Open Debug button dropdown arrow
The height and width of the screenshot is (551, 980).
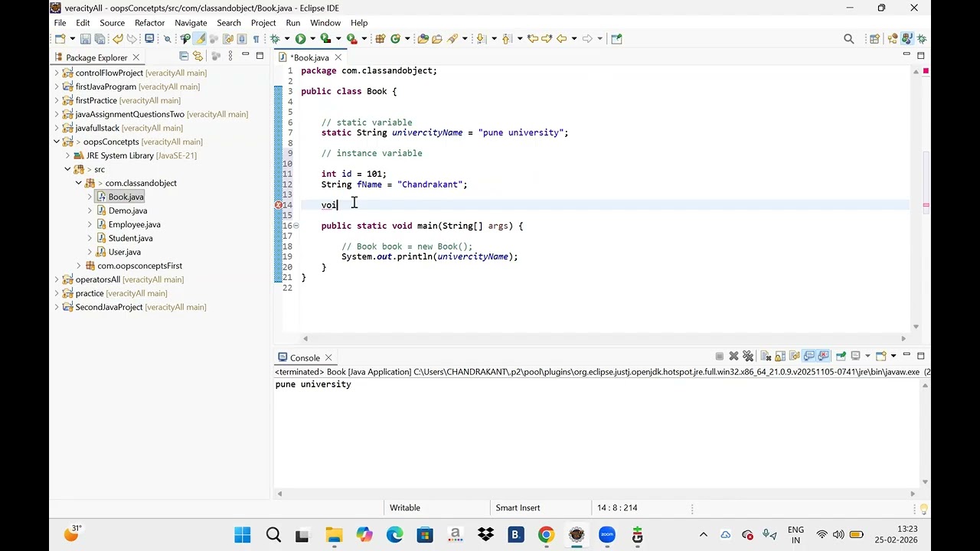click(287, 38)
